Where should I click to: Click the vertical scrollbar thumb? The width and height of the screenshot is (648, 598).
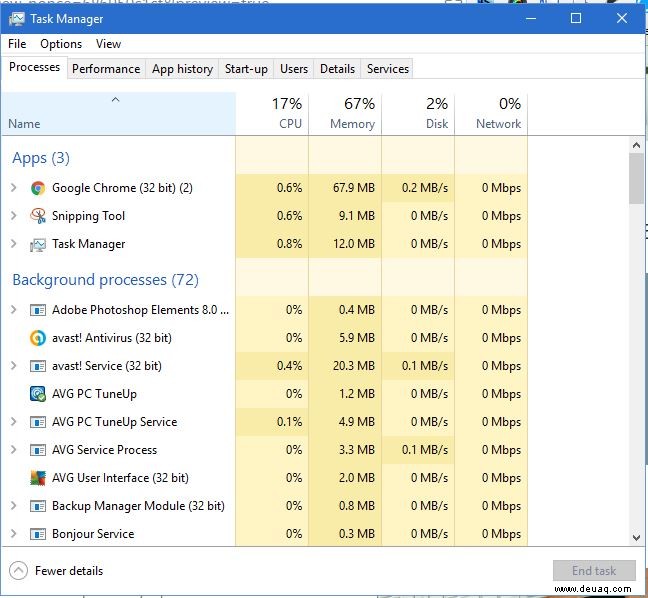click(636, 179)
